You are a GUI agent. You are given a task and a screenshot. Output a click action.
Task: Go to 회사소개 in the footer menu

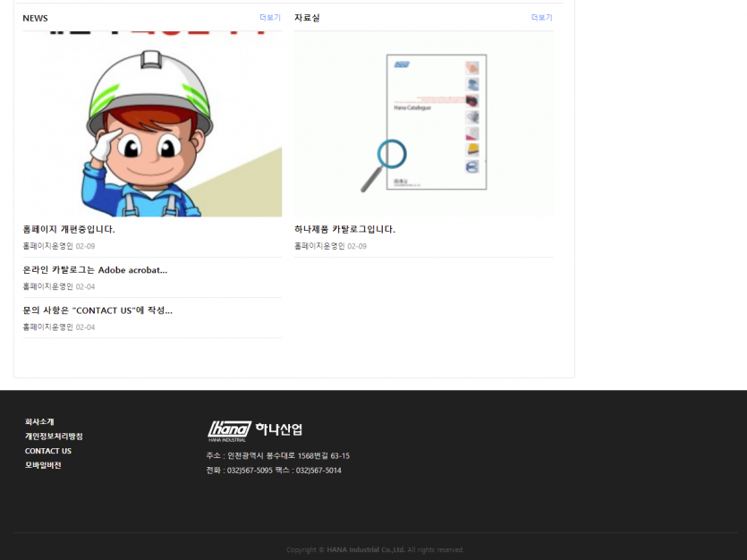39,421
